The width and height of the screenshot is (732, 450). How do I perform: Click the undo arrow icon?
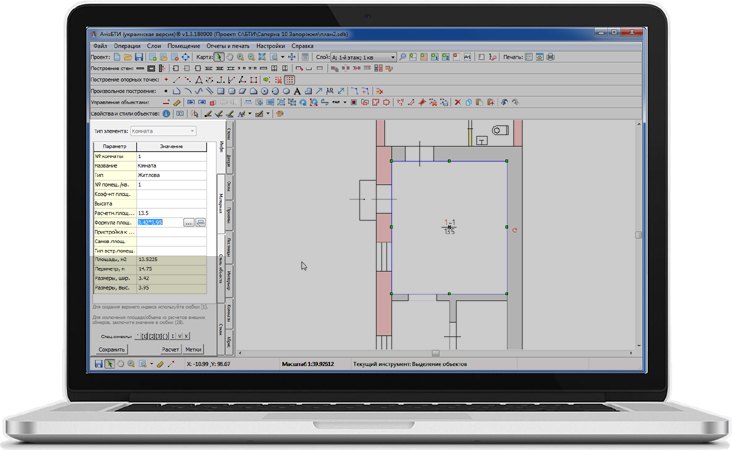pyautogui.click(x=505, y=102)
